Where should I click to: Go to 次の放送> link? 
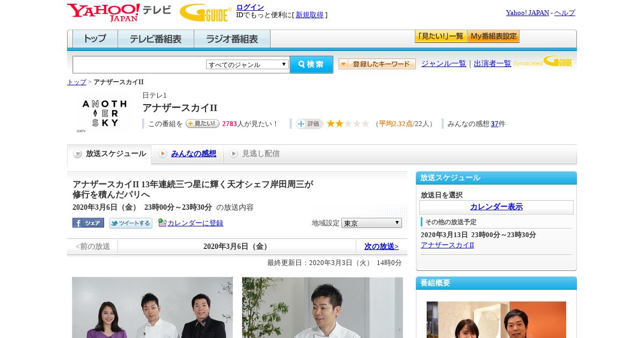pyautogui.click(x=382, y=247)
